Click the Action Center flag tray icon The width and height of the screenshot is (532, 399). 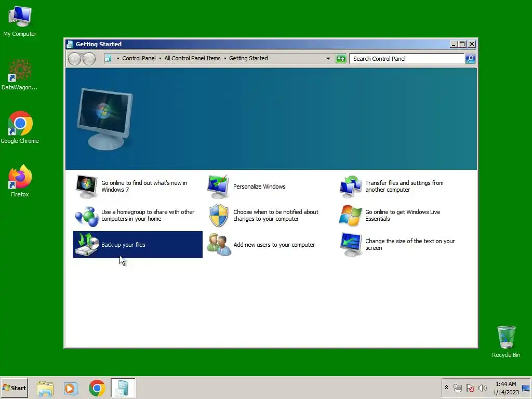click(x=470, y=388)
